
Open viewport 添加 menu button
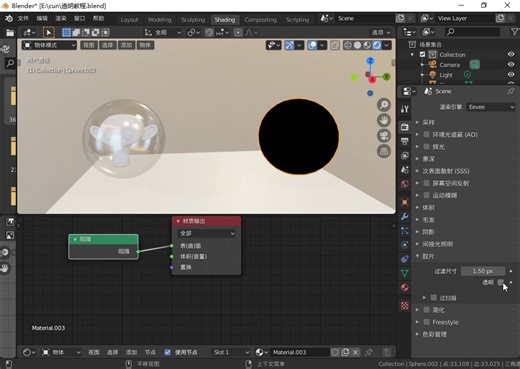(x=126, y=45)
